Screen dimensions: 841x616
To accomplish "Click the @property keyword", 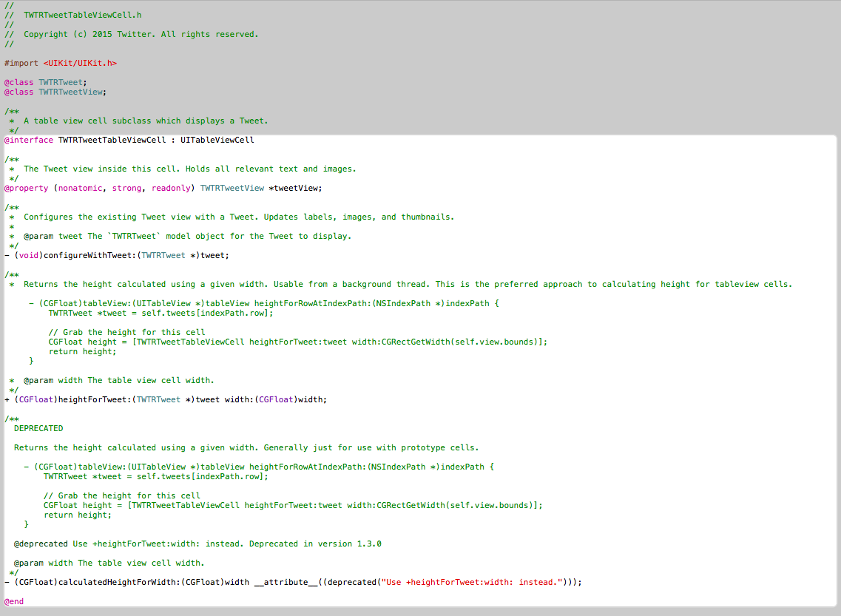I will 27,188.
